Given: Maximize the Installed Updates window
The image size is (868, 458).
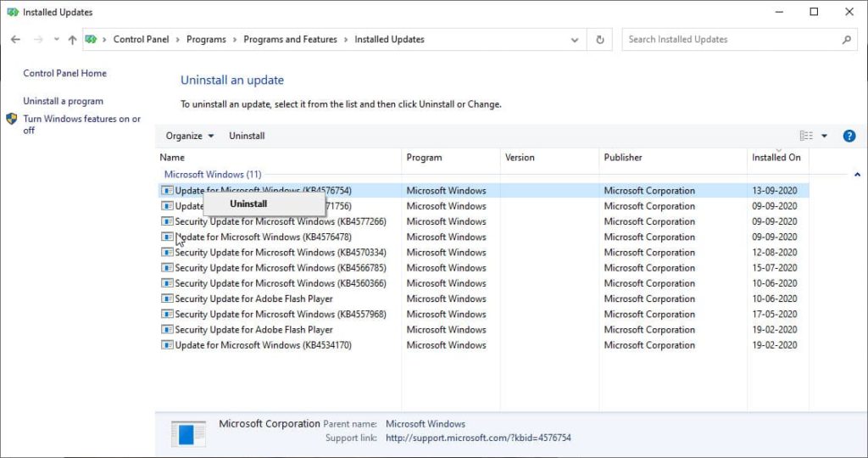Looking at the screenshot, I should pyautogui.click(x=814, y=12).
